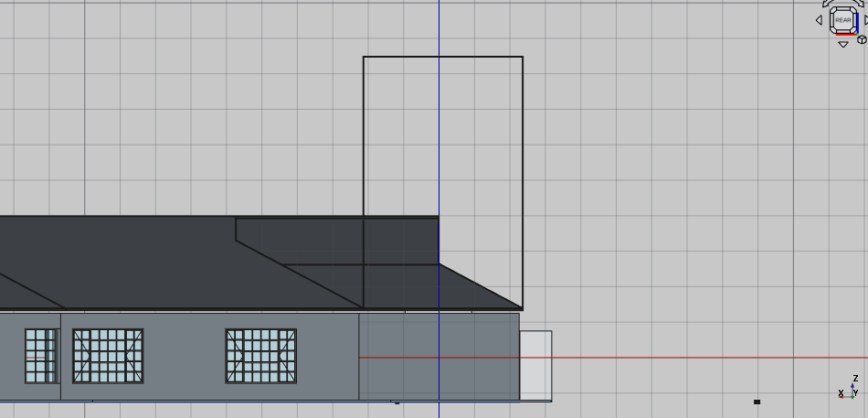
Task: Select the rightmost grid window on the wall
Action: [x=261, y=356]
